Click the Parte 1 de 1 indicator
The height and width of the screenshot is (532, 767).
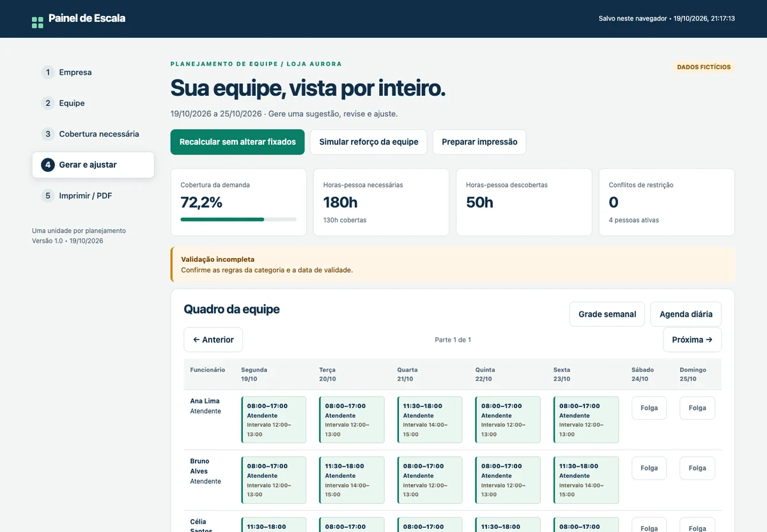[453, 340]
